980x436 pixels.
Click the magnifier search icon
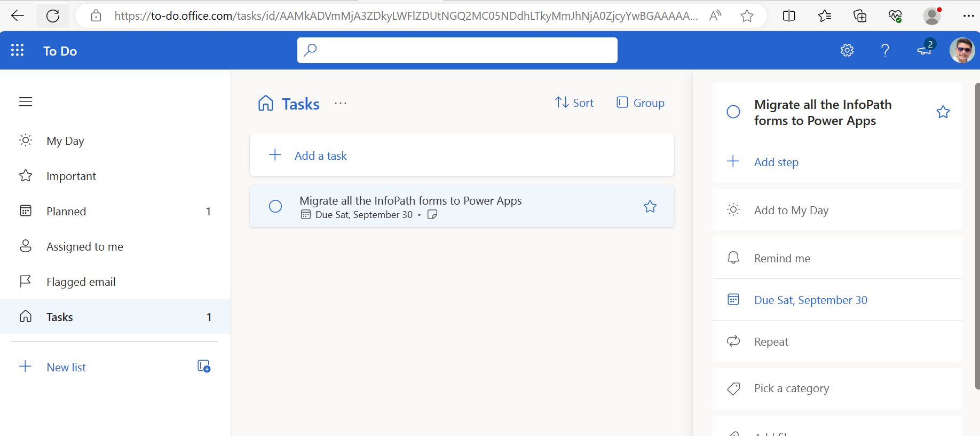click(x=310, y=50)
